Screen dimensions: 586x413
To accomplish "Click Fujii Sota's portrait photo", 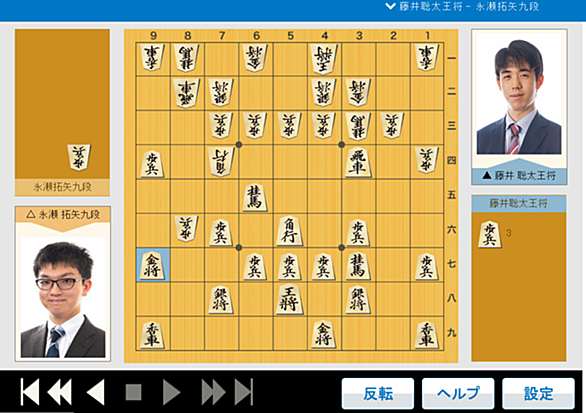I will [x=519, y=94].
